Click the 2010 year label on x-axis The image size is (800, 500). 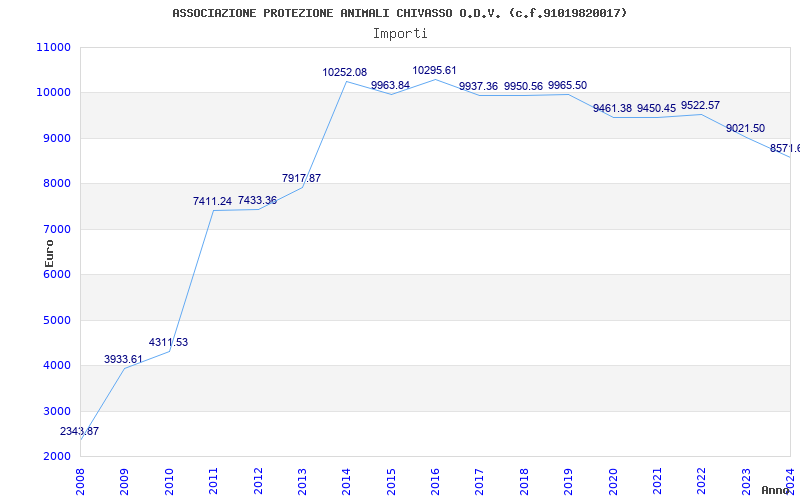click(x=169, y=481)
